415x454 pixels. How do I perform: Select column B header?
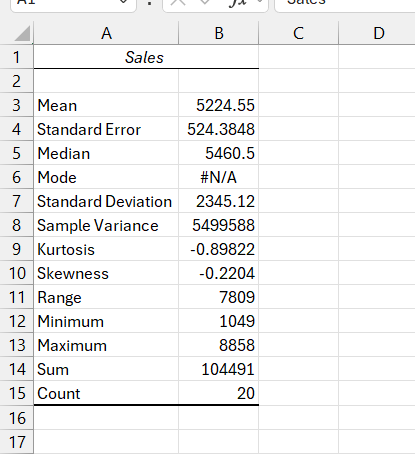click(219, 33)
